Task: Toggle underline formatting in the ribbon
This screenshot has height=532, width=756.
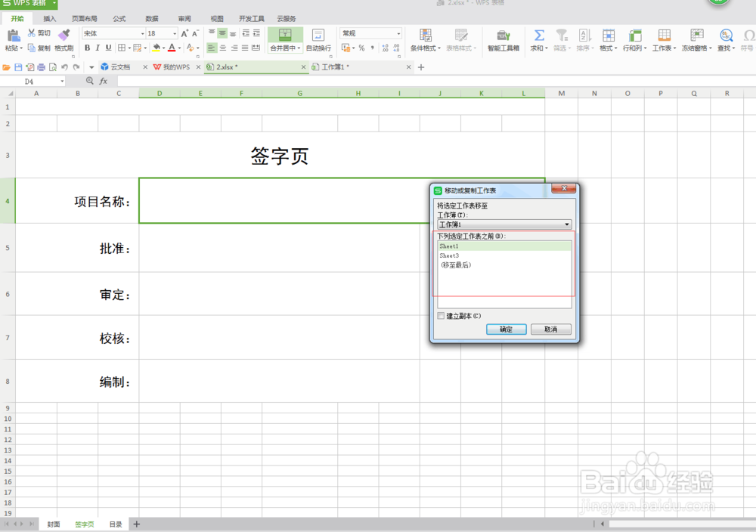Action: tap(109, 48)
